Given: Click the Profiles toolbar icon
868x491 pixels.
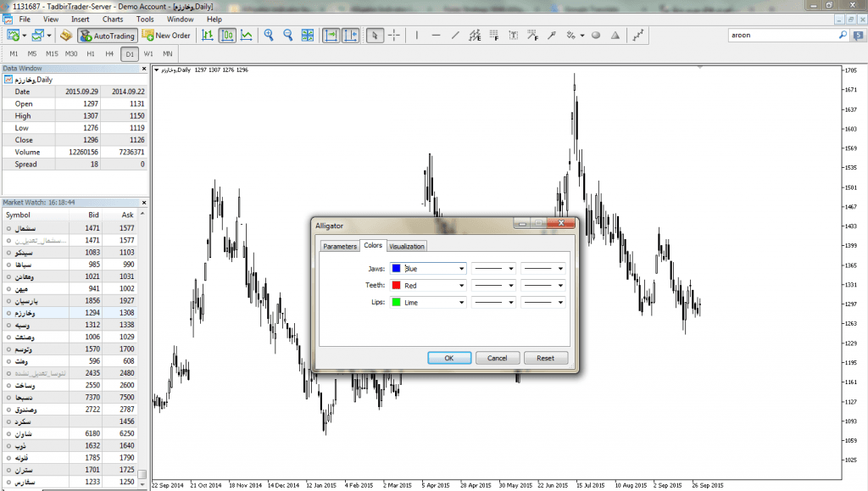Looking at the screenshot, I should click(37, 36).
